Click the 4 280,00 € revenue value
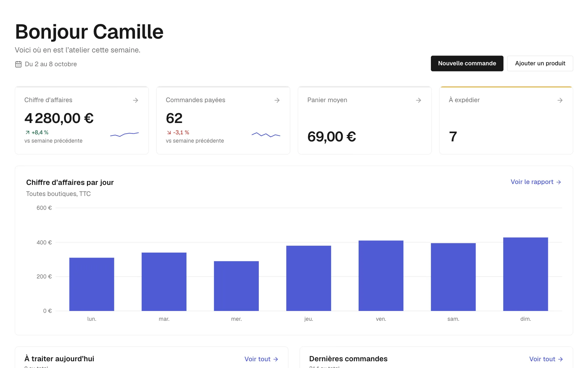Screen dimensions: 588x368 coord(59,118)
